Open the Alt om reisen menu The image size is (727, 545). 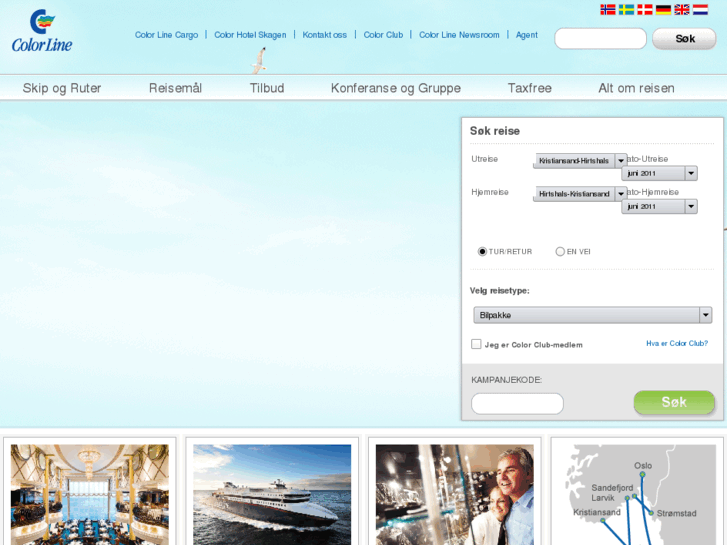click(636, 88)
